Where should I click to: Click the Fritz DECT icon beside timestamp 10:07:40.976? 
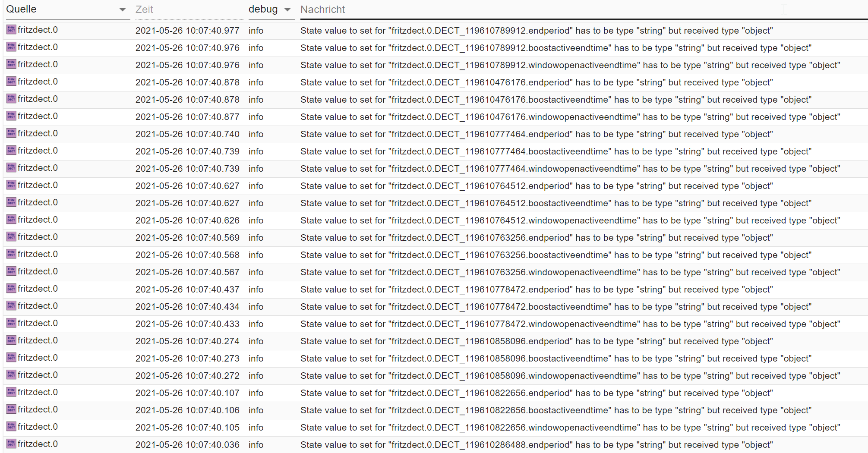[x=11, y=47]
